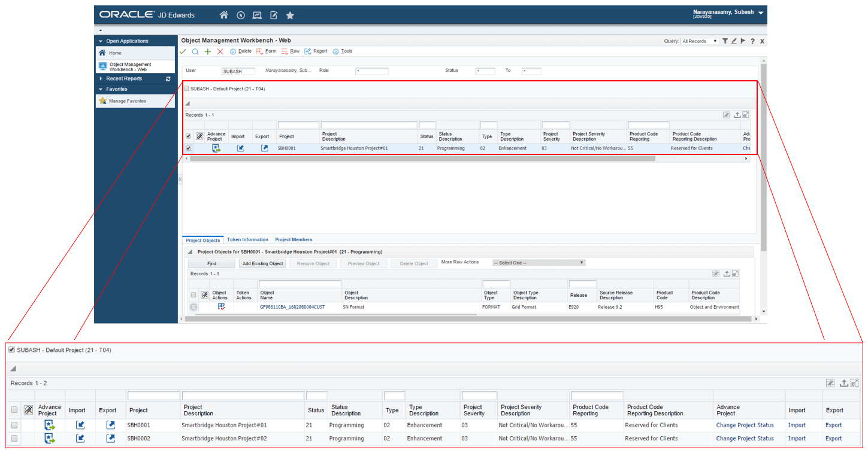This screenshot has height=453, width=868.
Task: Click Import icon in SBH0002 row
Action: [80, 439]
